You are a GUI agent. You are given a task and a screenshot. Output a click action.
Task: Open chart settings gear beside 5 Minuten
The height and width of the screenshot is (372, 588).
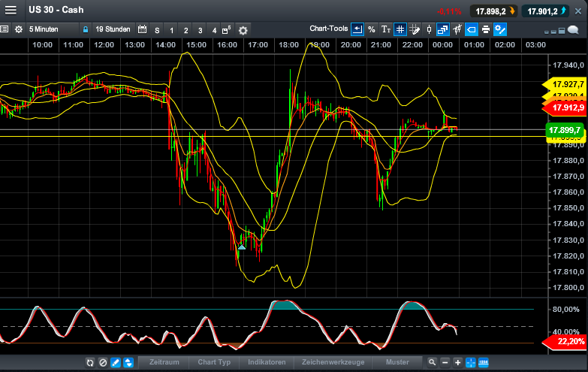coord(18,29)
